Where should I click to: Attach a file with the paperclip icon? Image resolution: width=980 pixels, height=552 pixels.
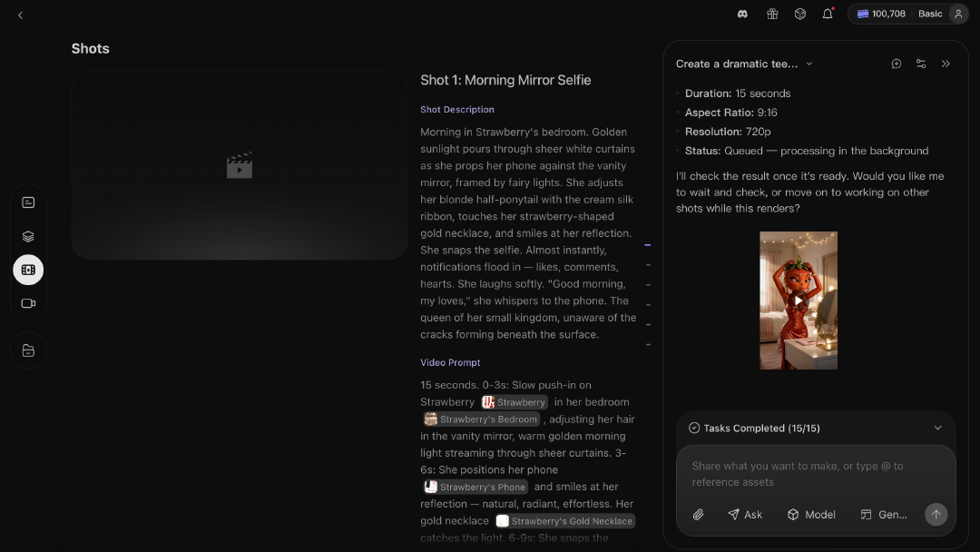pyautogui.click(x=698, y=515)
